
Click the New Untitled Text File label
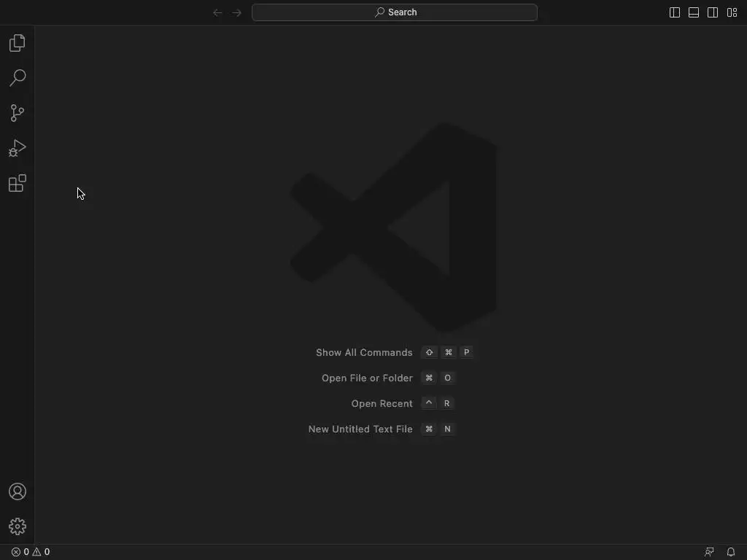pos(360,429)
